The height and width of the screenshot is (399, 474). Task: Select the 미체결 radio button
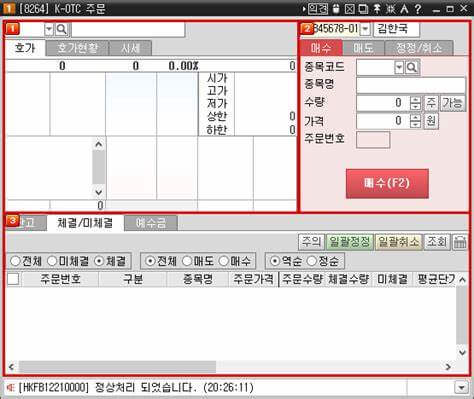click(52, 261)
